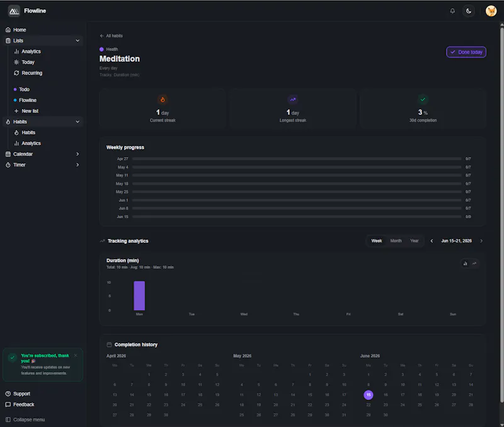Mark Meditation as Done today
Image resolution: width=504 pixels, height=427 pixels.
(x=466, y=52)
